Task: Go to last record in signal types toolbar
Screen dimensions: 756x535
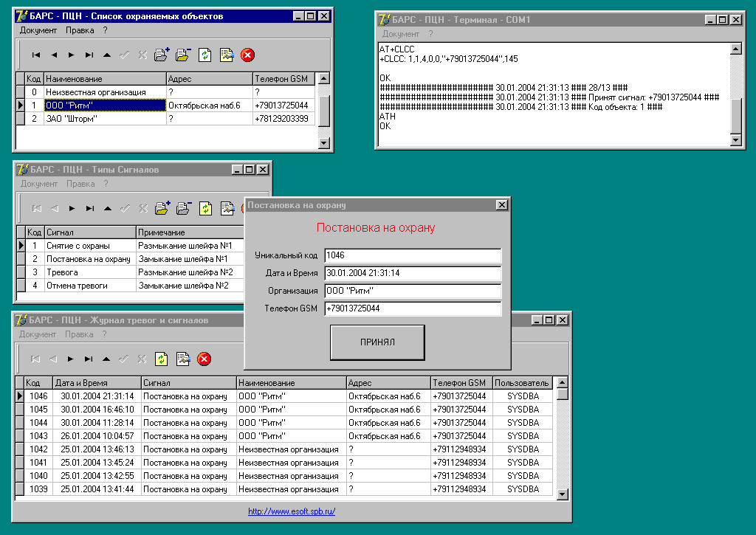Action: [90, 208]
